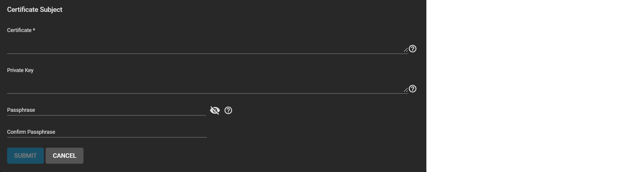This screenshot has height=172, width=644.
Task: Click the Certificate Subject heading
Action: pos(35,9)
